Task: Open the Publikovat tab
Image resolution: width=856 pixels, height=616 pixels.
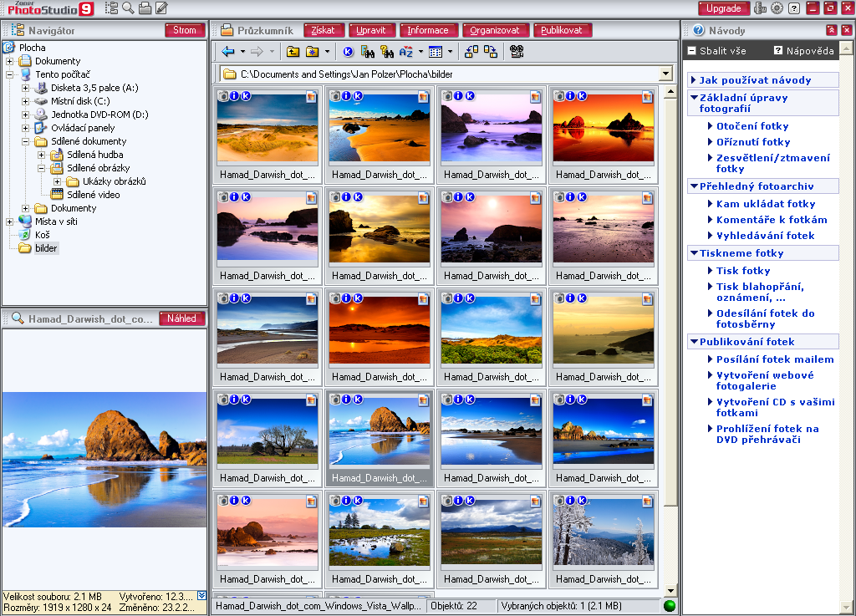Action: click(x=561, y=31)
